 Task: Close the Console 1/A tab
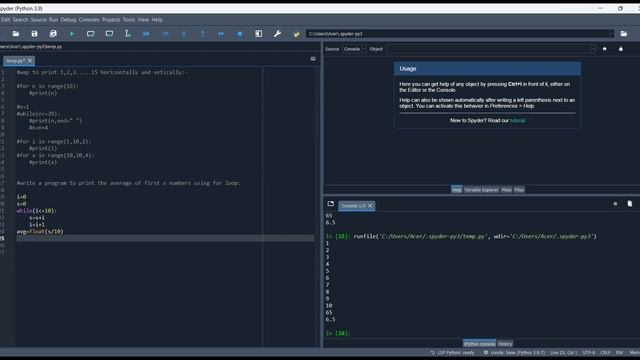point(370,206)
